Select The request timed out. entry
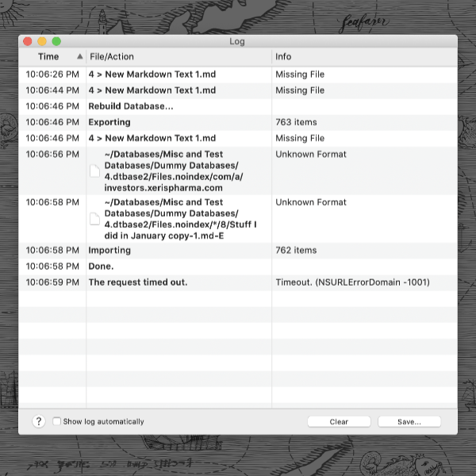The image size is (476, 476). tap(138, 282)
